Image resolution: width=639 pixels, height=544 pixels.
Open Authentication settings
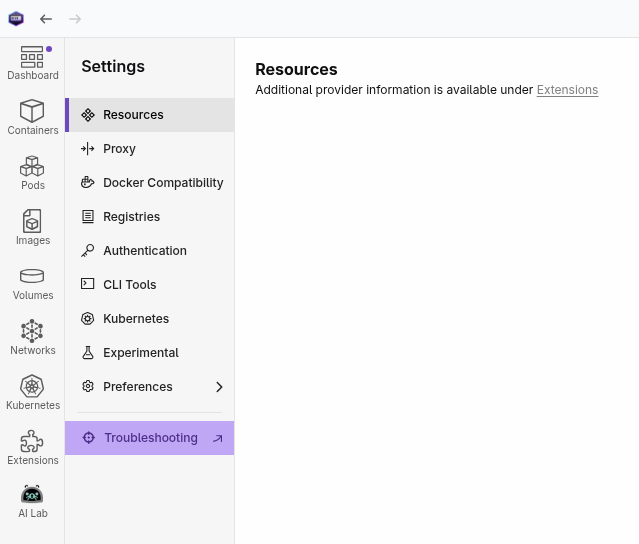pos(150,251)
